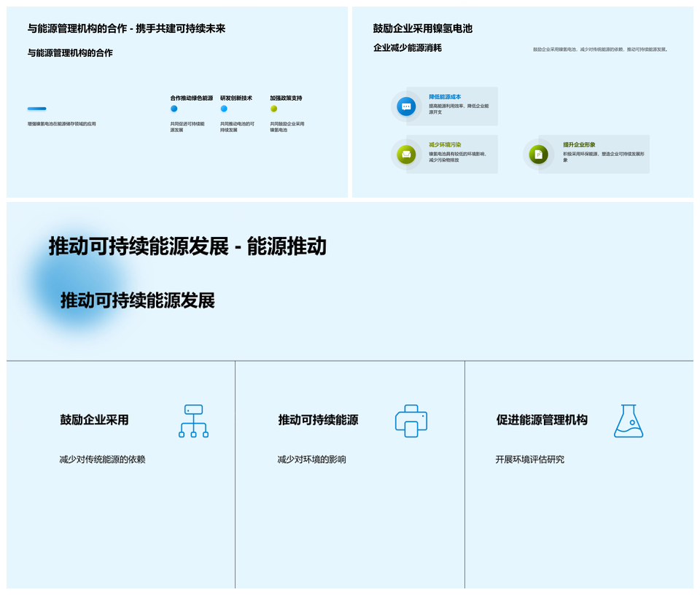Select the 与能源管理机构的合作 slide thumbnail
700x595 pixels.
177,102
